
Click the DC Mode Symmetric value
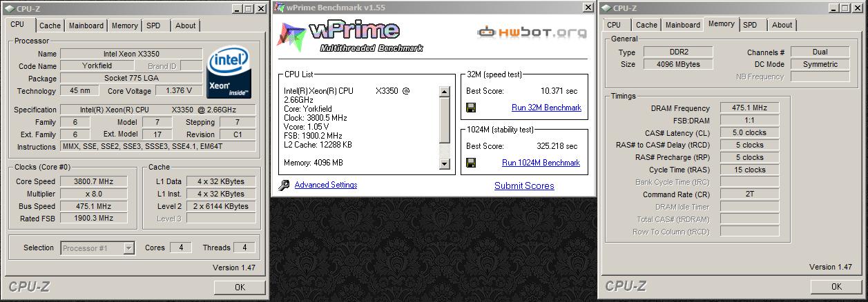[820, 64]
